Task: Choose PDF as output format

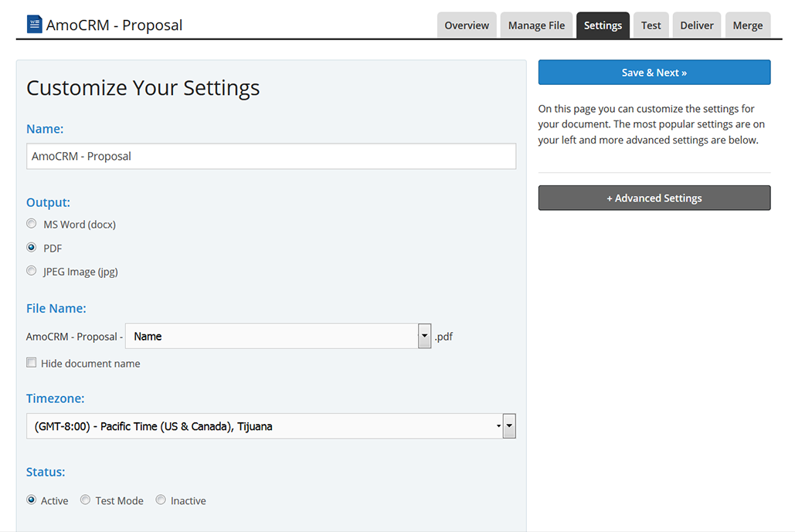Action: (x=32, y=248)
